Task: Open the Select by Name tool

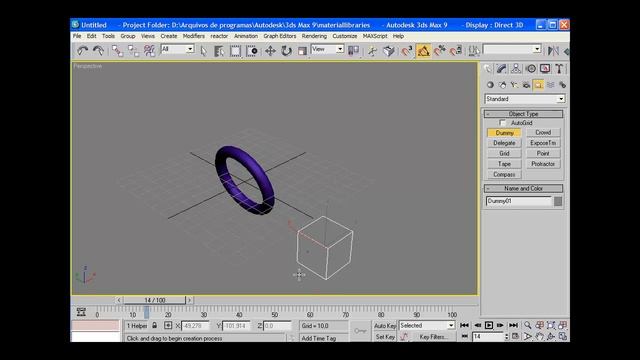Action: pos(219,51)
